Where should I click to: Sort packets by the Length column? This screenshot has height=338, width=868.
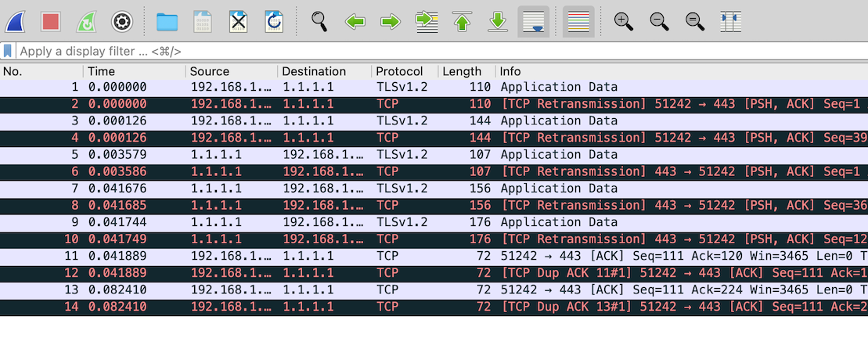[466, 71]
